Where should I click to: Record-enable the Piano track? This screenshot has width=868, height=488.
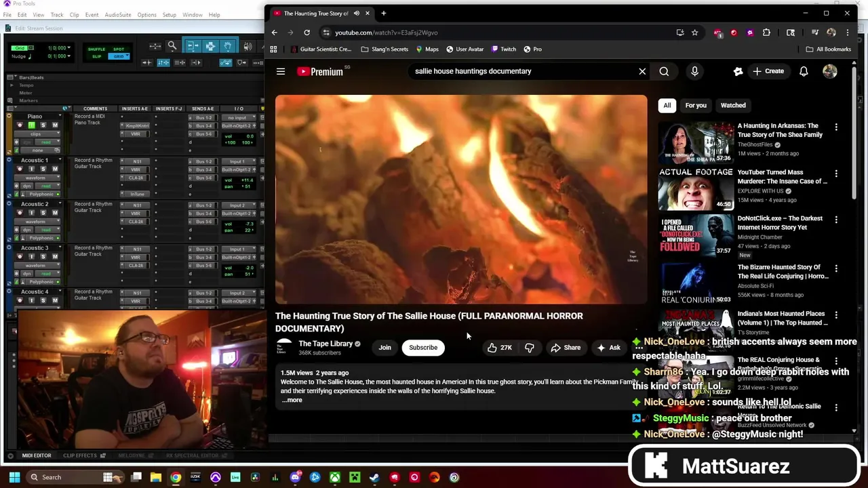pos(20,125)
